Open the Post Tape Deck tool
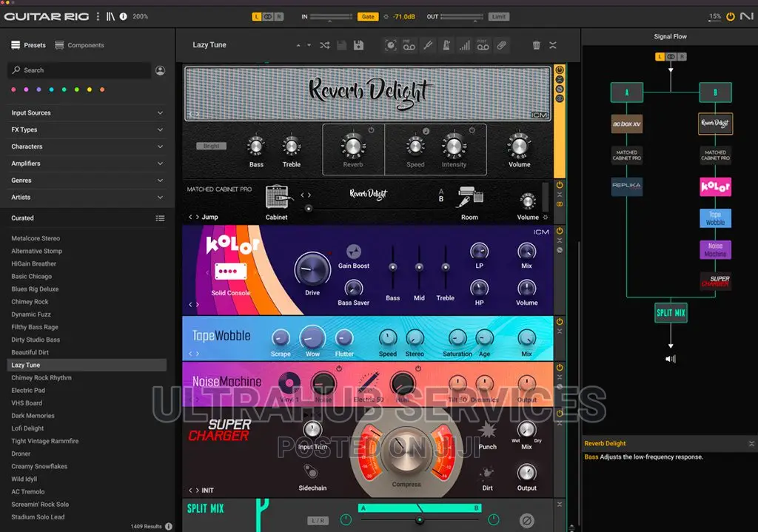 (483, 45)
